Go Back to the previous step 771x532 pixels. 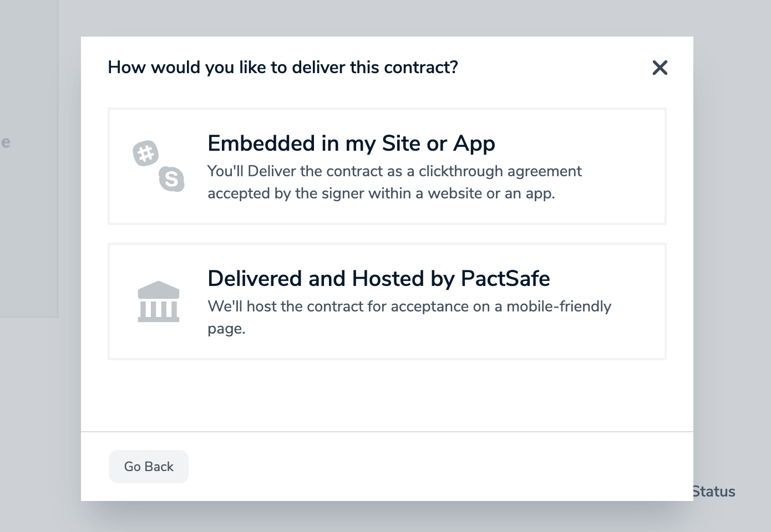(149, 467)
